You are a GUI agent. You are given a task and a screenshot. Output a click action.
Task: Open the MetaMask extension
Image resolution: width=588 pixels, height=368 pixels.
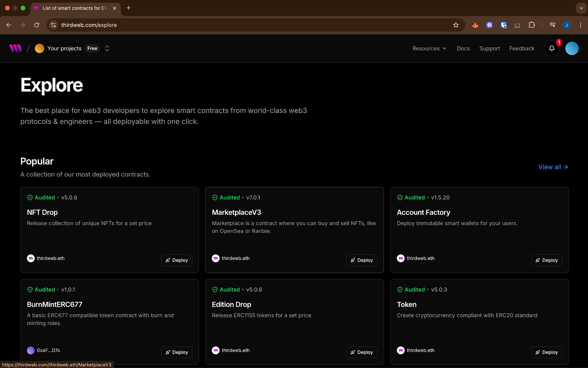tap(475, 25)
